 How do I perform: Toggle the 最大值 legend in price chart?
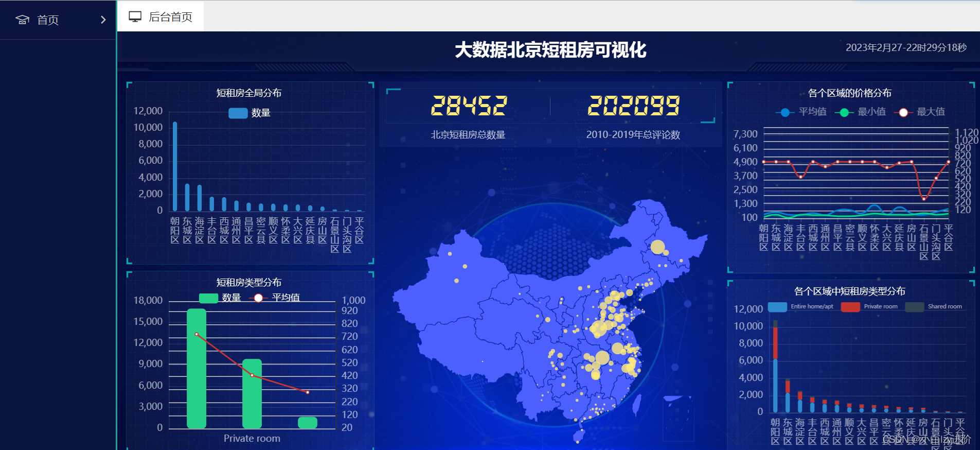point(919,112)
